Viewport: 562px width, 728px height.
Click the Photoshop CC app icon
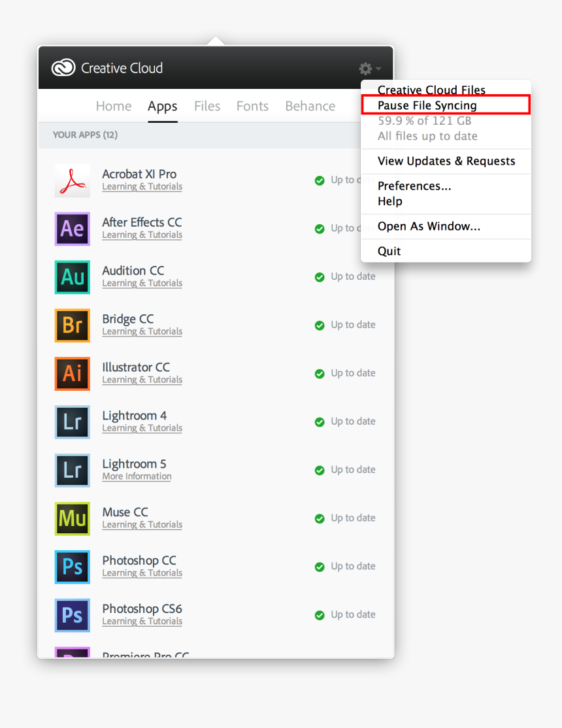73,567
